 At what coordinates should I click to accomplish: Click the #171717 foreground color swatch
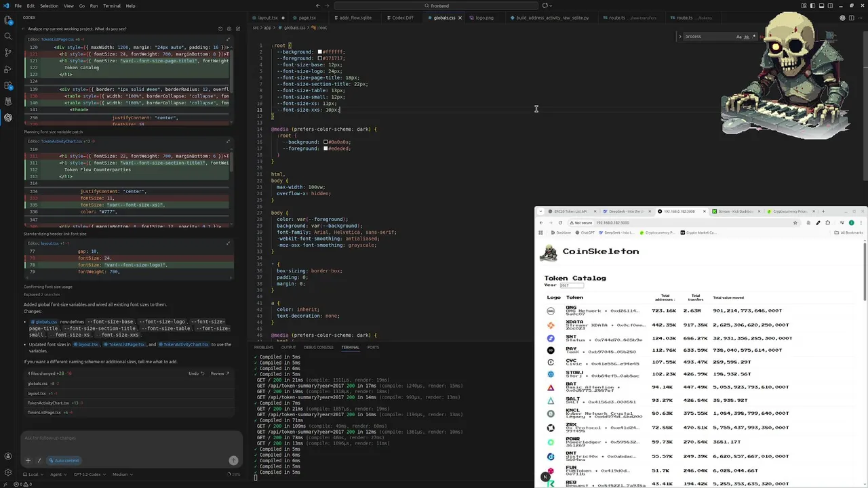point(320,58)
